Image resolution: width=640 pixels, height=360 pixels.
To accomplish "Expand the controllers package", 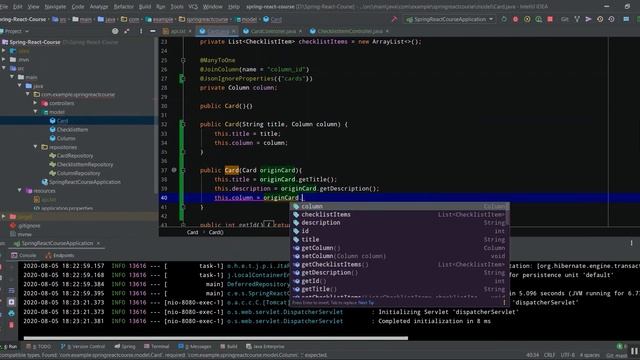I will coord(35,103).
